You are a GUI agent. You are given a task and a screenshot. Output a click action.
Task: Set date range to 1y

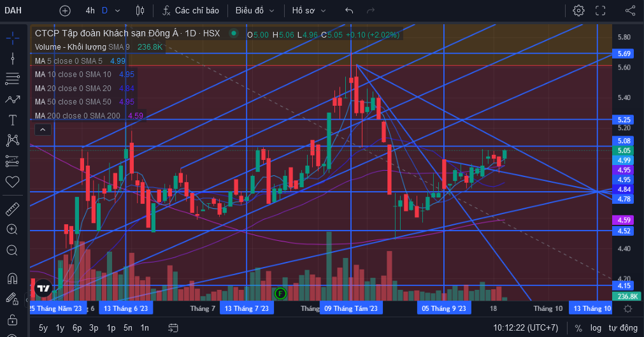pos(60,327)
